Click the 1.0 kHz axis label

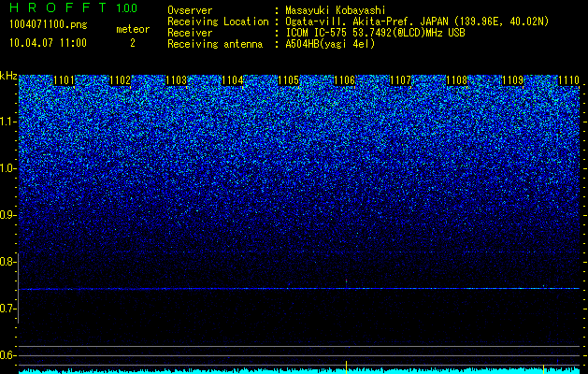[x=7, y=169]
